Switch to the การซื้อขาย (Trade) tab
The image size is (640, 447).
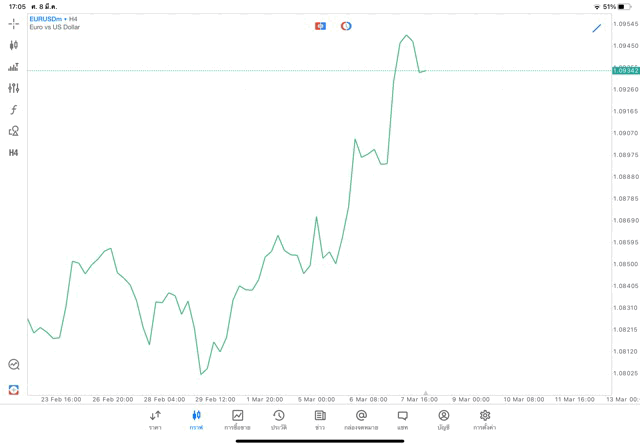coord(237,419)
